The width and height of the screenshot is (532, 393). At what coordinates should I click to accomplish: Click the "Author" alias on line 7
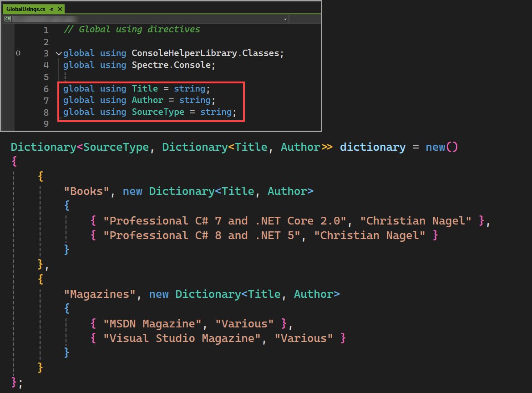click(147, 100)
